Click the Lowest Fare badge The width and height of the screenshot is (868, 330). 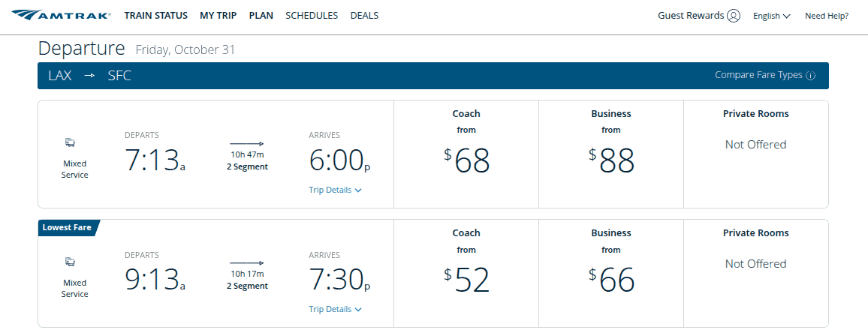(68, 227)
